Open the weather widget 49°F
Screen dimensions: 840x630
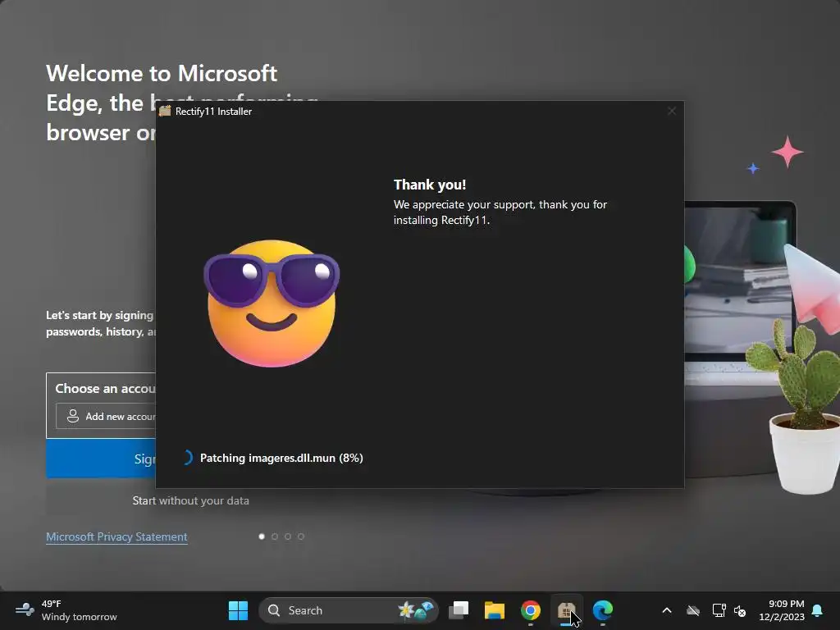point(66,610)
